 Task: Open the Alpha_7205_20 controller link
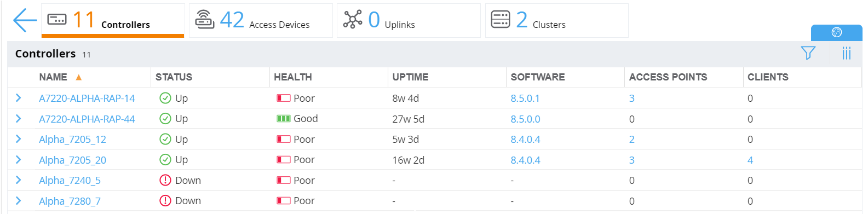[x=72, y=160]
